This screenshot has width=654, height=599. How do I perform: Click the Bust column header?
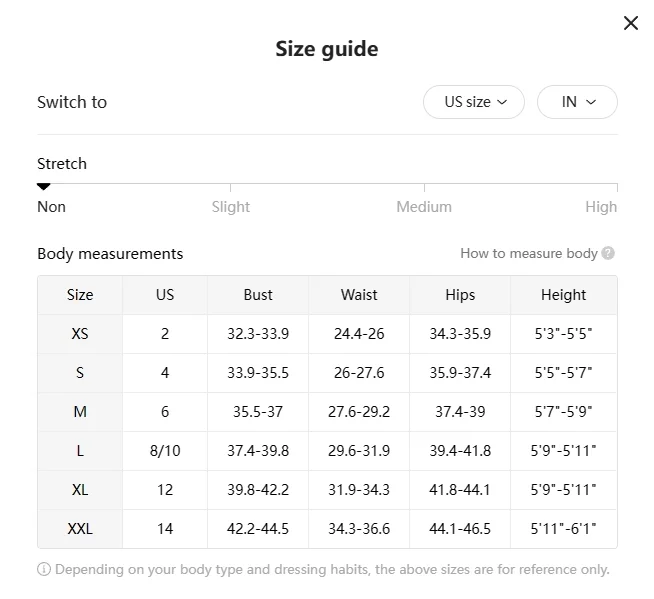click(x=258, y=295)
